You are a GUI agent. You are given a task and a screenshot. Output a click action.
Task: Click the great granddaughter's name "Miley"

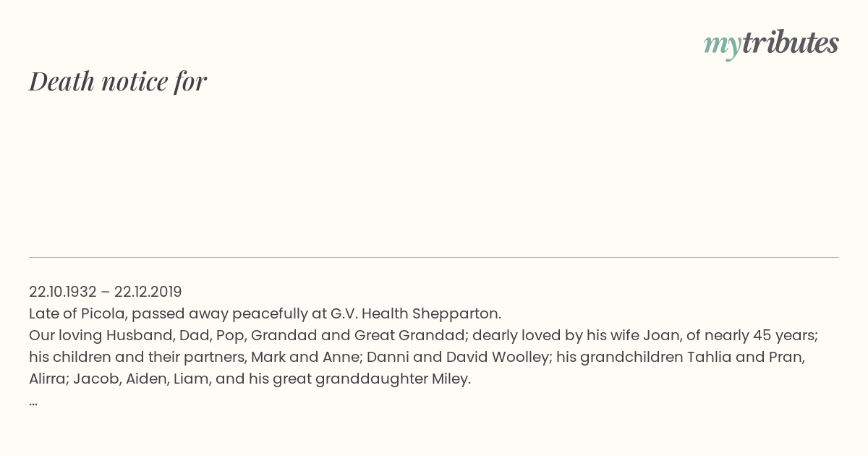(x=451, y=379)
